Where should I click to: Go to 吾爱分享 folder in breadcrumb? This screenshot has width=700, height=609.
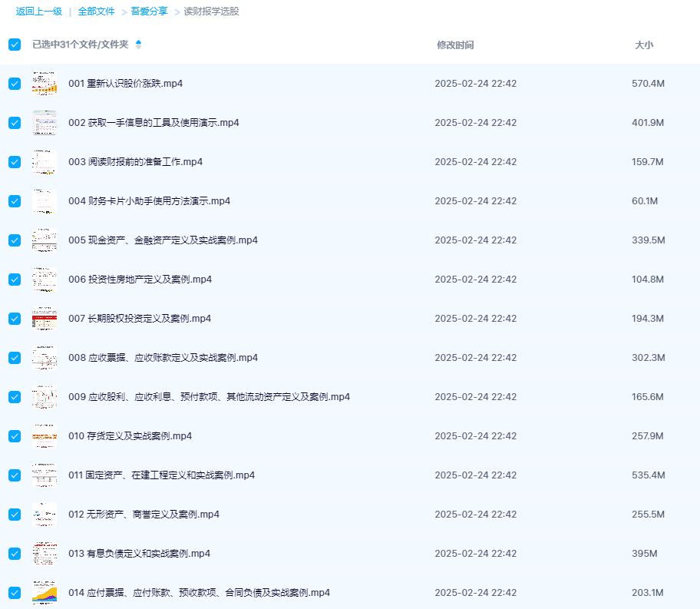149,12
